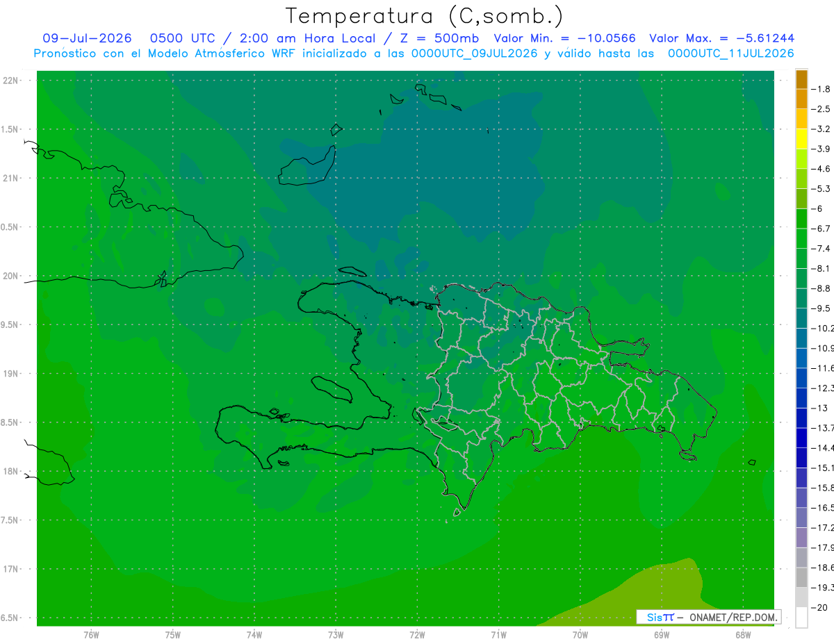This screenshot has height=644, width=834.
Task: Click the '-1.8' legend value
Action: click(821, 89)
